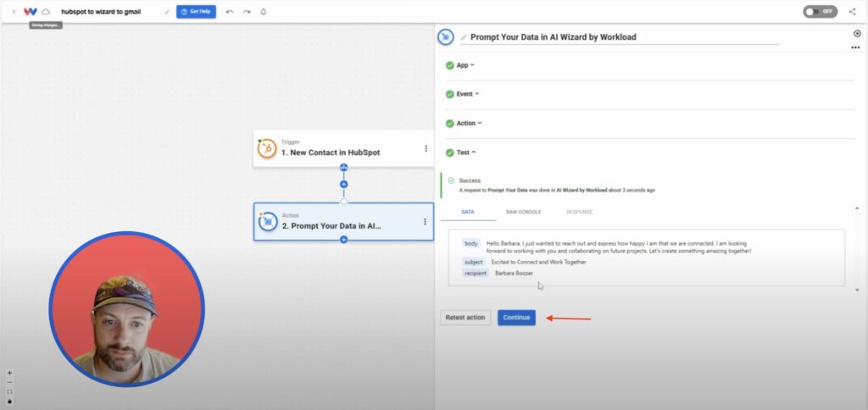This screenshot has width=868, height=410.
Task: Switch to the RAW CONSOLE tab
Action: (x=523, y=212)
